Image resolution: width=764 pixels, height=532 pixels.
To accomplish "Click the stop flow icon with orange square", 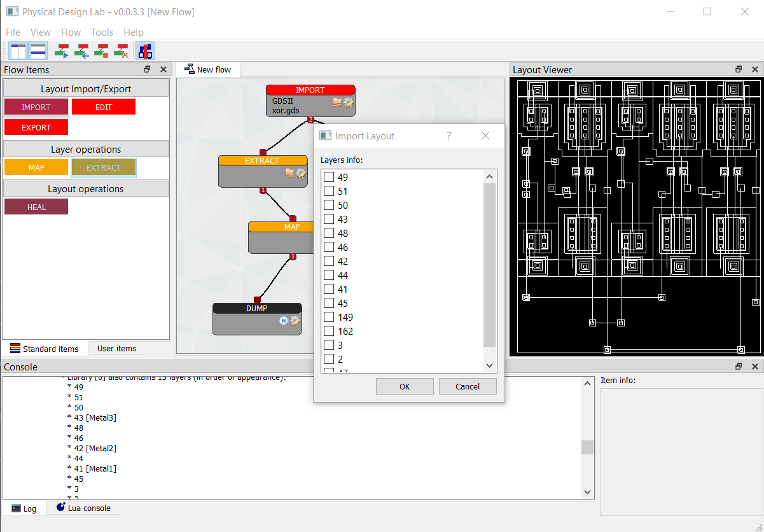I will (101, 51).
